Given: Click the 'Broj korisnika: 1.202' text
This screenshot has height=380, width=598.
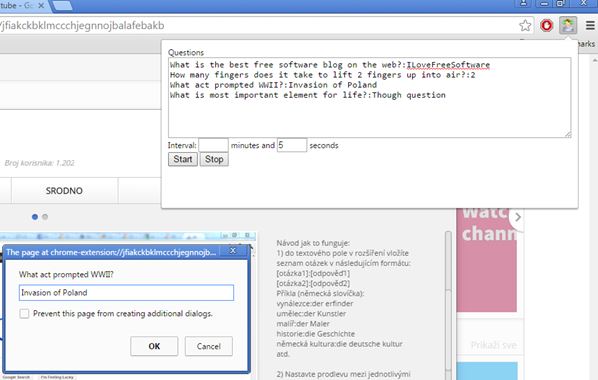Looking at the screenshot, I should (x=39, y=163).
